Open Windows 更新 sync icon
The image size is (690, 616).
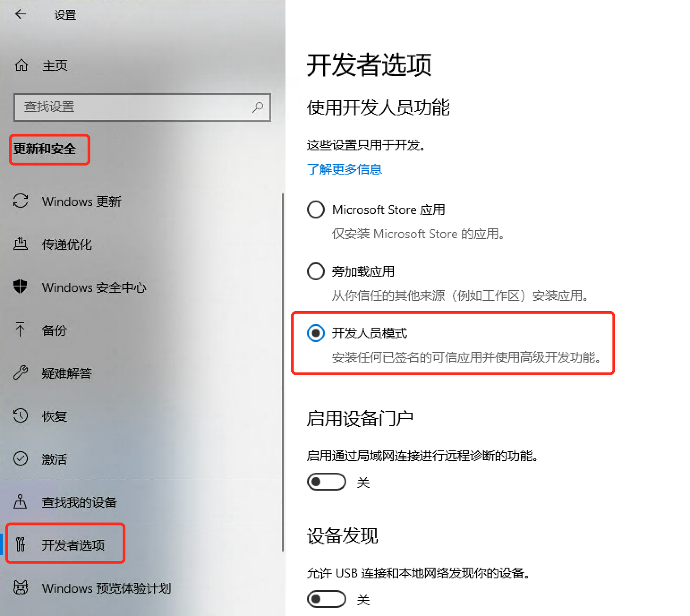(21, 201)
